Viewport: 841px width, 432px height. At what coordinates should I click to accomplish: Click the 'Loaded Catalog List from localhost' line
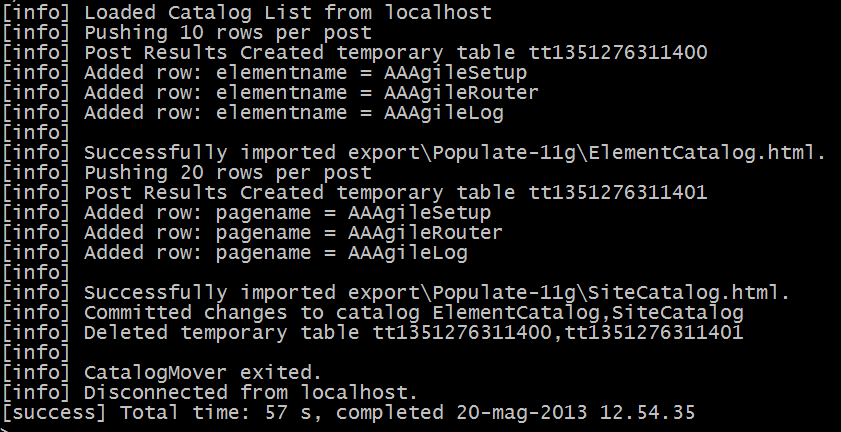pyautogui.click(x=247, y=12)
